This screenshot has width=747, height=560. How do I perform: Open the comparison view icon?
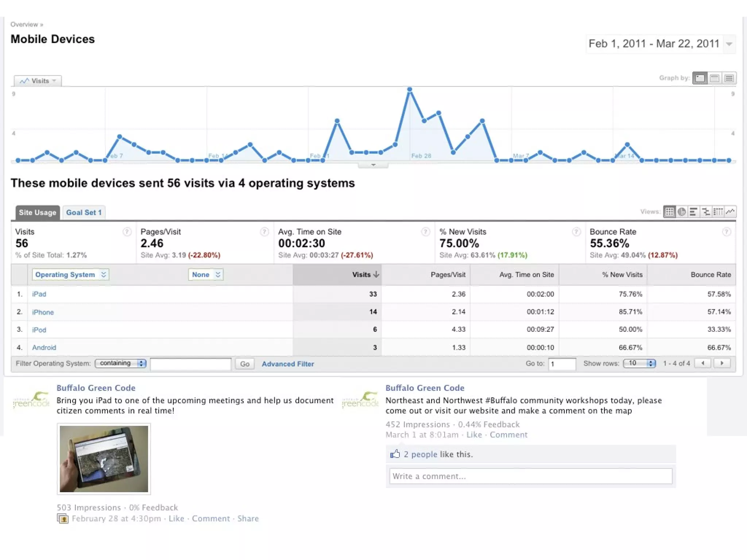pyautogui.click(x=706, y=212)
